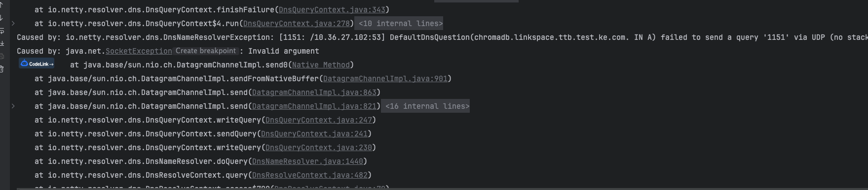
Task: Click the up-arrow icon to go up the stack trace
Action: pos(1,5)
